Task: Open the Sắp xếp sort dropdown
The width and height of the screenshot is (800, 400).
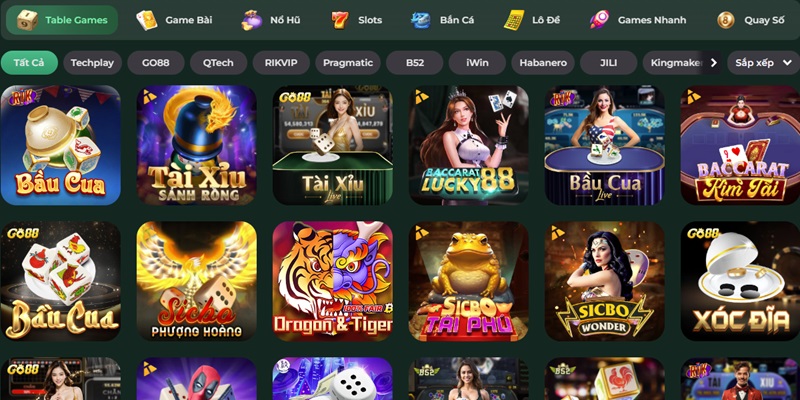Action: tap(763, 63)
